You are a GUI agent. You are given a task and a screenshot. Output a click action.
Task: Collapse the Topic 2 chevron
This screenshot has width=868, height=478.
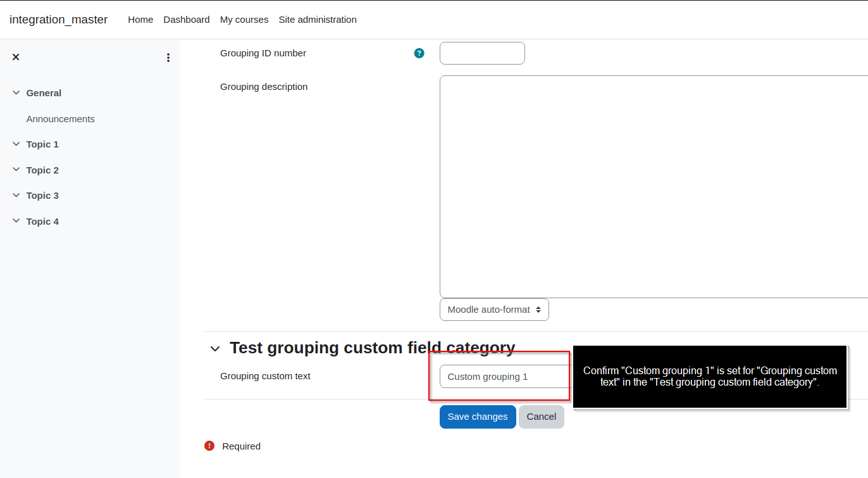pos(16,170)
